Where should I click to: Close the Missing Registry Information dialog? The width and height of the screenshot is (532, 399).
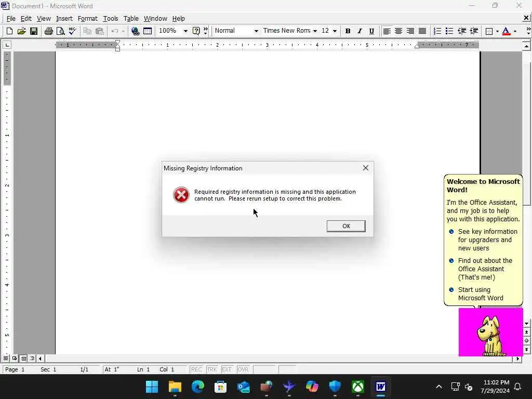pos(365,168)
